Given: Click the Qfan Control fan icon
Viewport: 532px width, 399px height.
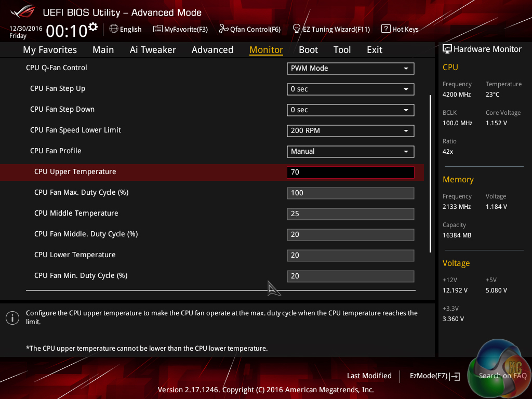Looking at the screenshot, I should (223, 29).
